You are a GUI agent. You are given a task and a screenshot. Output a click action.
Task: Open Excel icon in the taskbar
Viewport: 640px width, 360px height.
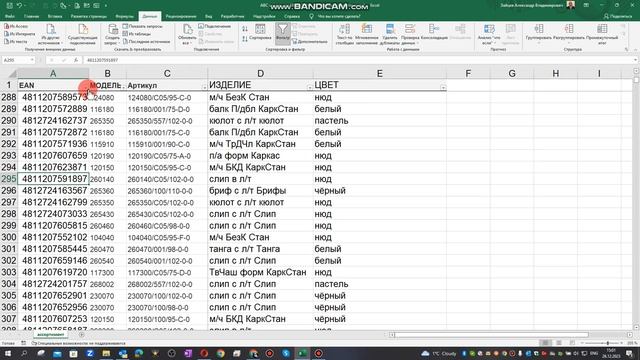point(302,353)
